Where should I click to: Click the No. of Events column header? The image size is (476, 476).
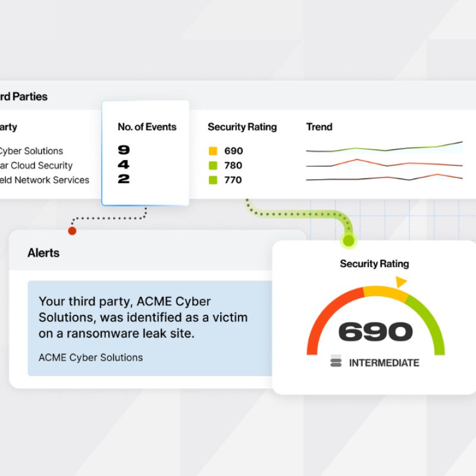point(147,127)
